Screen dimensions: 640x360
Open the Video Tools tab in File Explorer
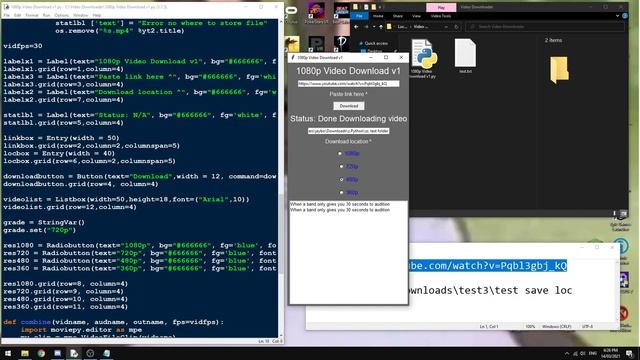coord(441,16)
